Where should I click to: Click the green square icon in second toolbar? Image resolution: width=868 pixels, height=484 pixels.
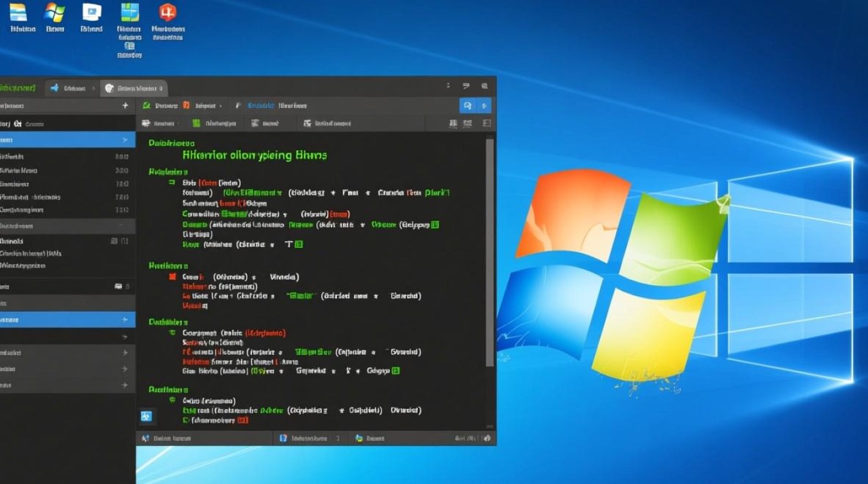click(196, 123)
